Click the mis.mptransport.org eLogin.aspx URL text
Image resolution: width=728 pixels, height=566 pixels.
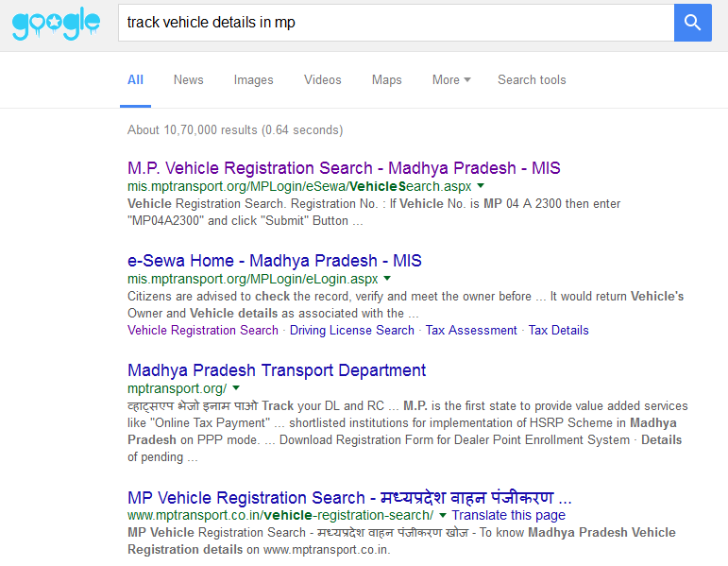pos(252,279)
